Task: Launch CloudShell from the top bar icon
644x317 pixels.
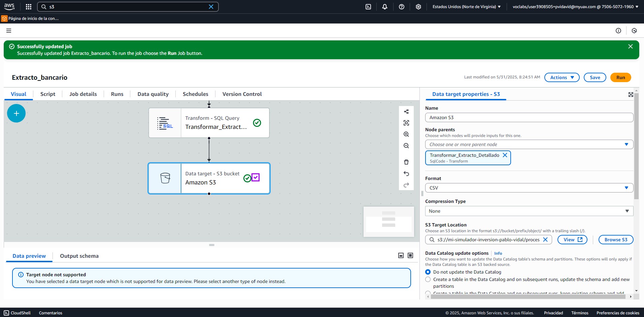Action: click(x=368, y=7)
